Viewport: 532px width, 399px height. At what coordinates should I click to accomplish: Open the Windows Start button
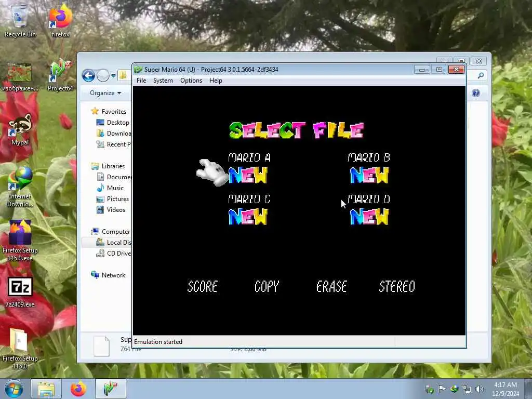[14, 389]
